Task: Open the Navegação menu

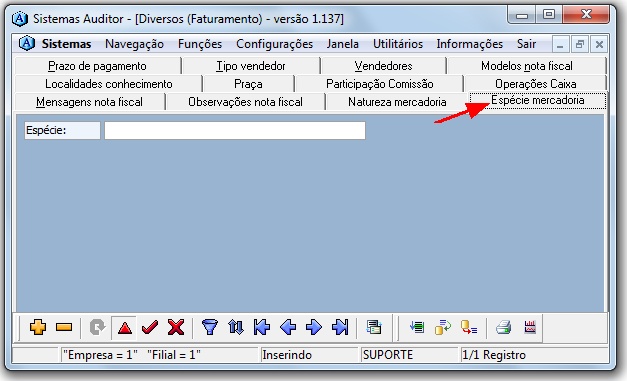Action: pos(134,44)
